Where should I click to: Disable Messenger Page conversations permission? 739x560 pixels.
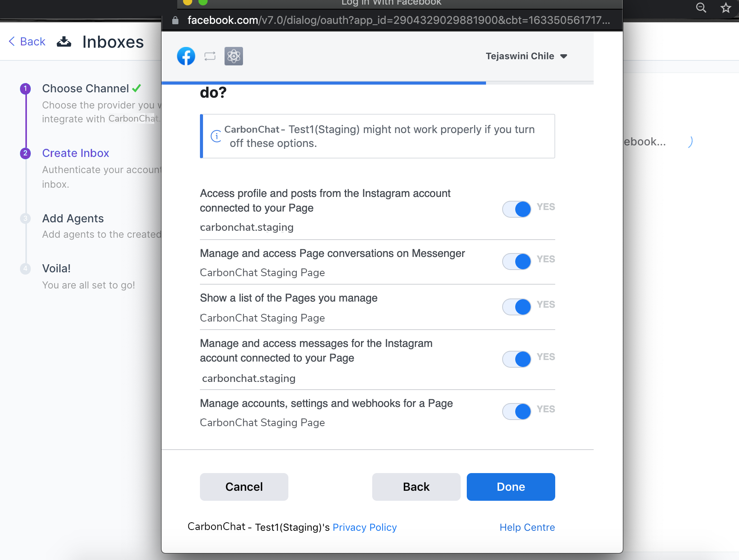[517, 262]
